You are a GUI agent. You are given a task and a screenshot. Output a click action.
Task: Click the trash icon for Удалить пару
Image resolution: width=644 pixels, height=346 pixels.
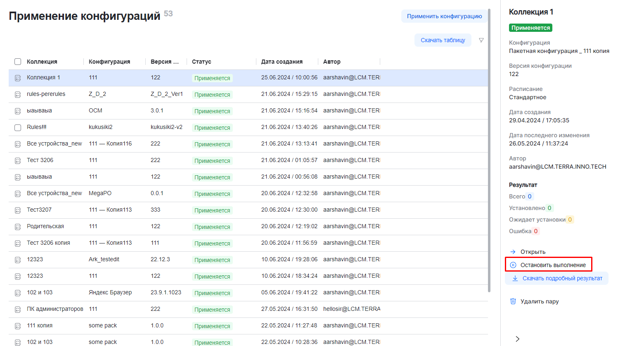[x=513, y=301]
